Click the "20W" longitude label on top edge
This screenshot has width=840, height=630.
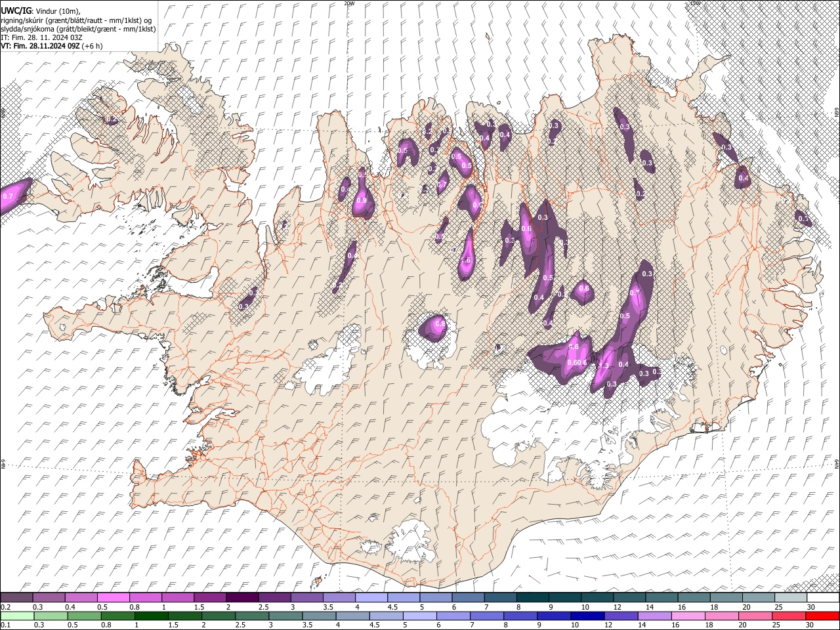tap(349, 3)
